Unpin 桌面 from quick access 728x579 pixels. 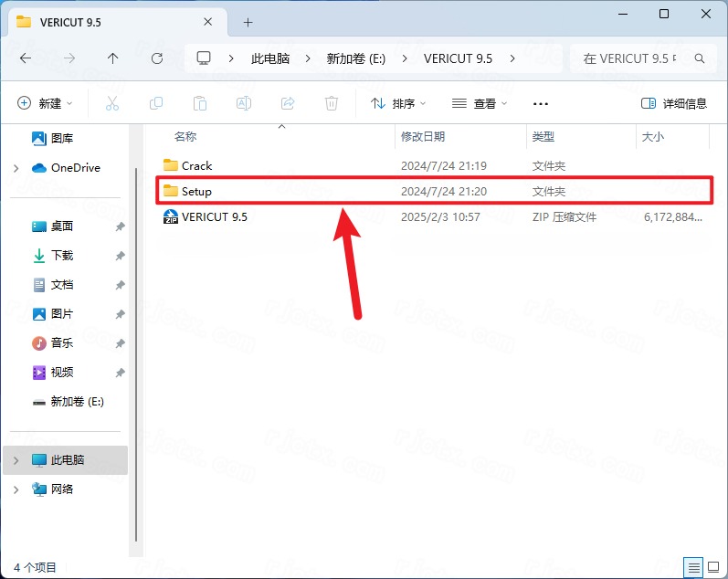coord(121,226)
